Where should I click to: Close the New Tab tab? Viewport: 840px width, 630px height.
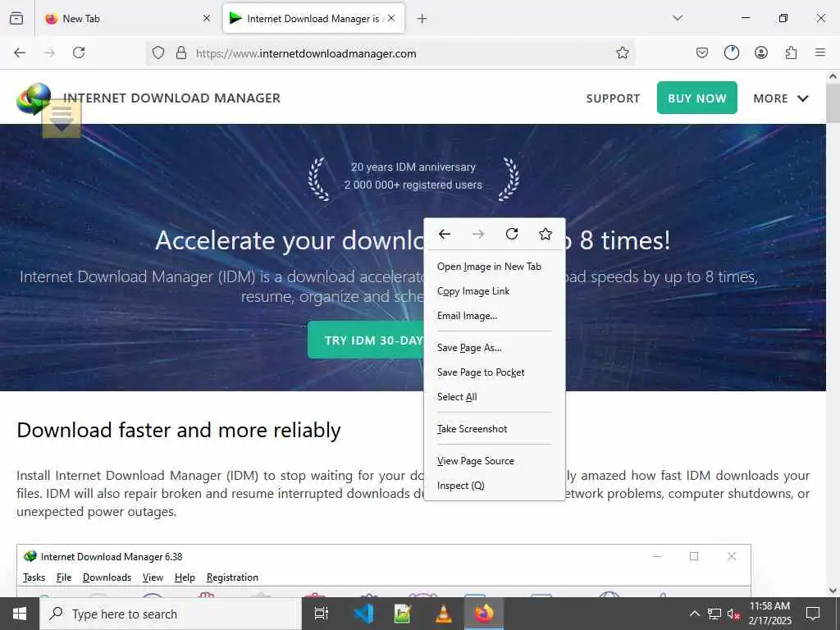(207, 18)
